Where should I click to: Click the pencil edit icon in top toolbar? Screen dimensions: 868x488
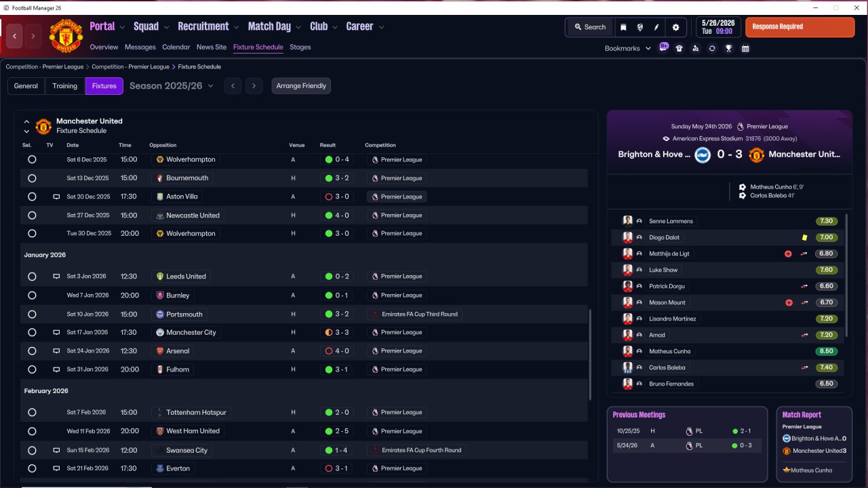click(x=656, y=27)
